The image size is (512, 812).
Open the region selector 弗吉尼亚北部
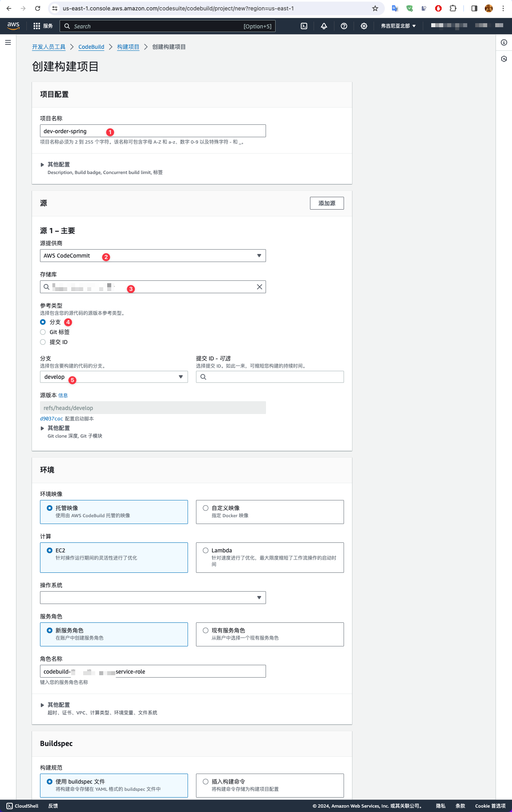[x=398, y=26]
